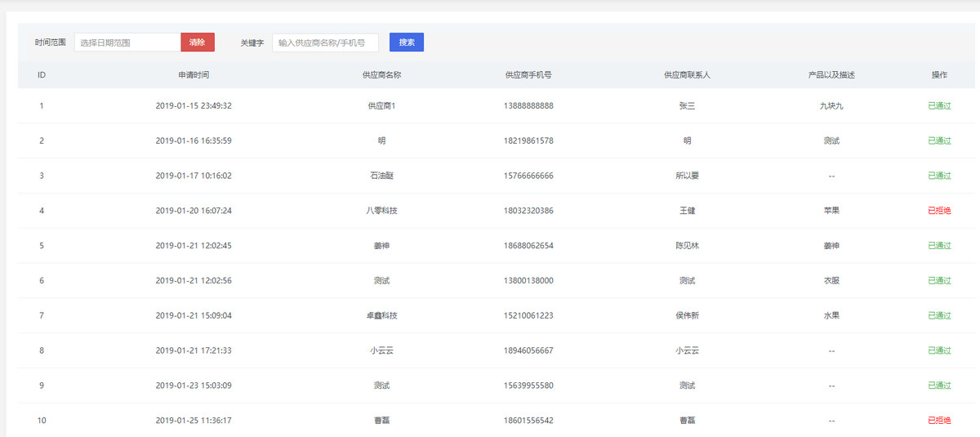Click phone number 15766666666
The width and height of the screenshot is (980, 437).
(x=528, y=176)
